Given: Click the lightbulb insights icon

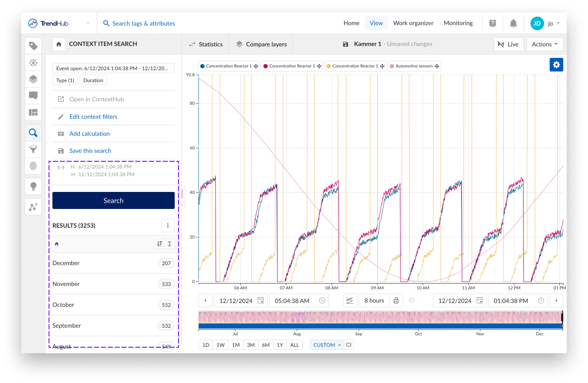Looking at the screenshot, I should [33, 186].
